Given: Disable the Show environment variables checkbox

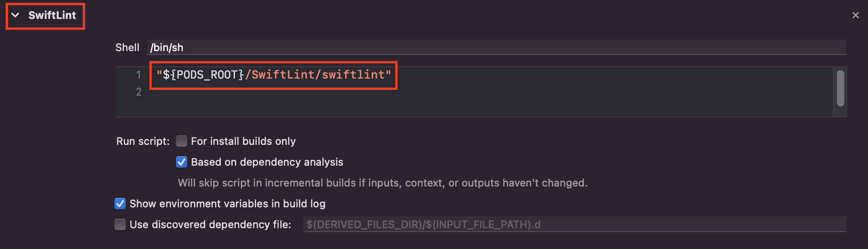Looking at the screenshot, I should click(x=120, y=204).
